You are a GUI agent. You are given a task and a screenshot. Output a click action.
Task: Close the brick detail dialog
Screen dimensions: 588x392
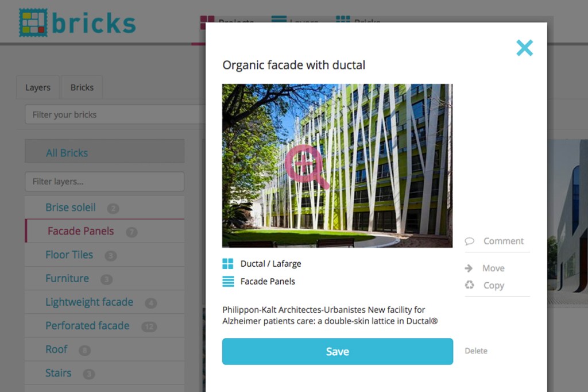click(524, 48)
